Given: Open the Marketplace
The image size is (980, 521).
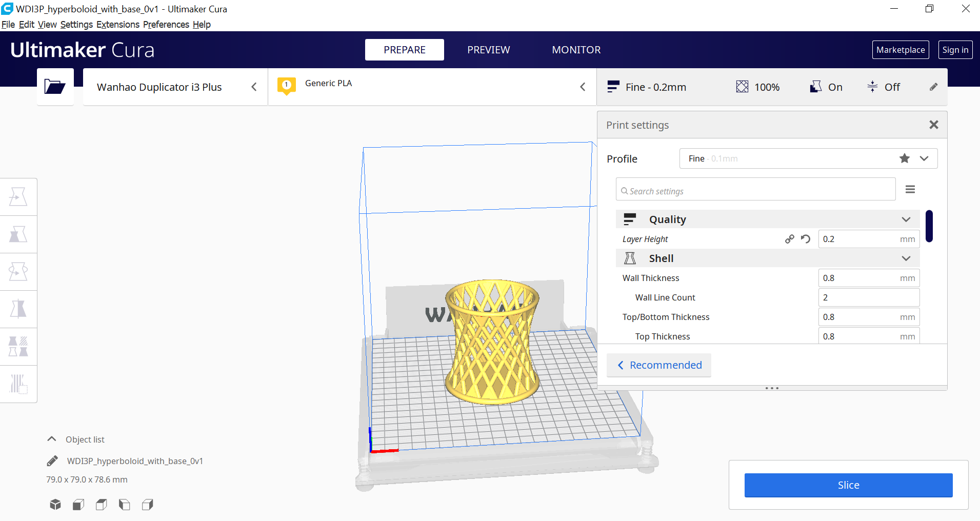Looking at the screenshot, I should click(901, 50).
